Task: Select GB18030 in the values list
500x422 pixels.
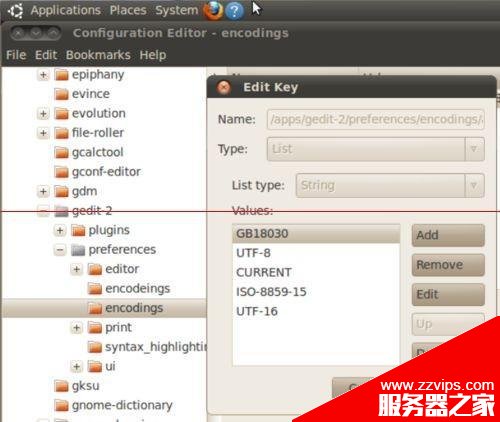Action: point(316,234)
